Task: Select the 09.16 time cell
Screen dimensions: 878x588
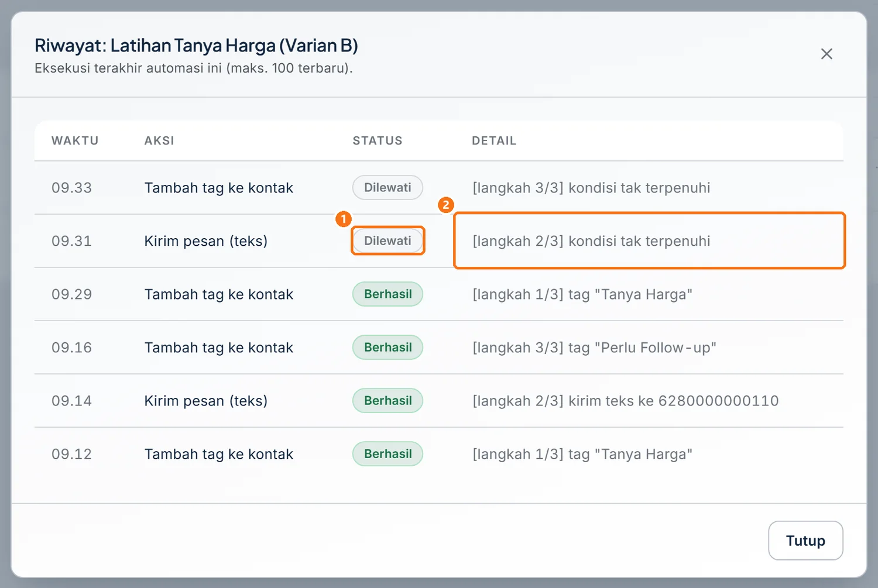Action: [x=71, y=348]
